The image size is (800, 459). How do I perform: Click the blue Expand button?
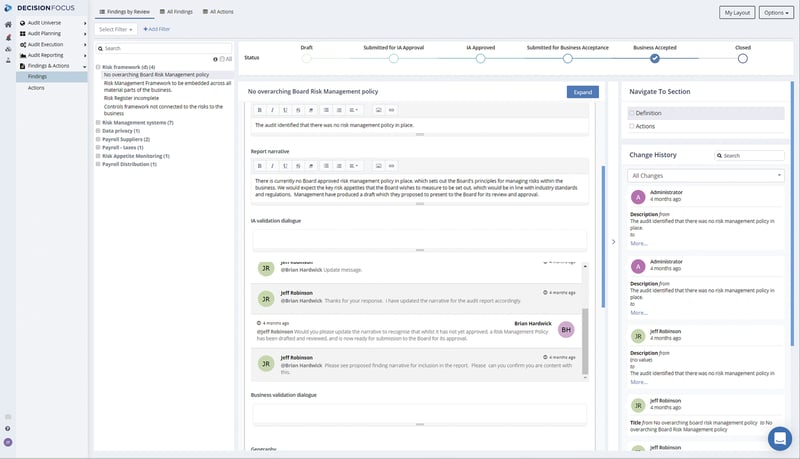583,92
